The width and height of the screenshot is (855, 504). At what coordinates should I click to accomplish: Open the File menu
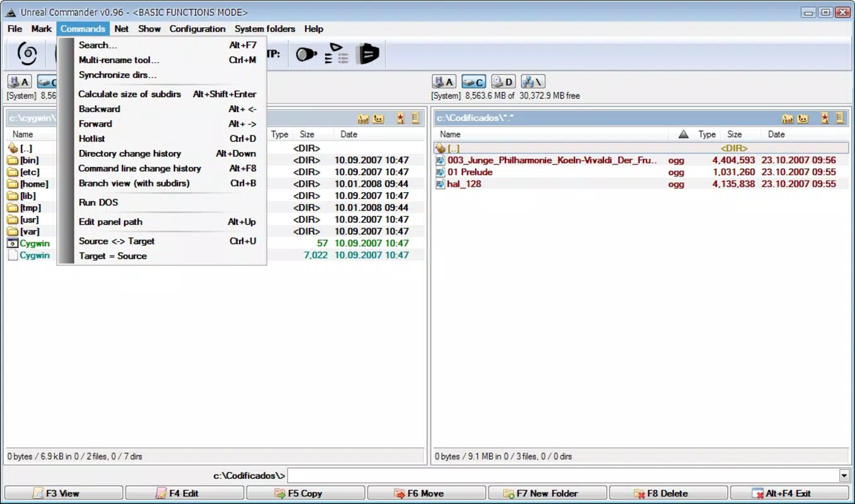15,28
